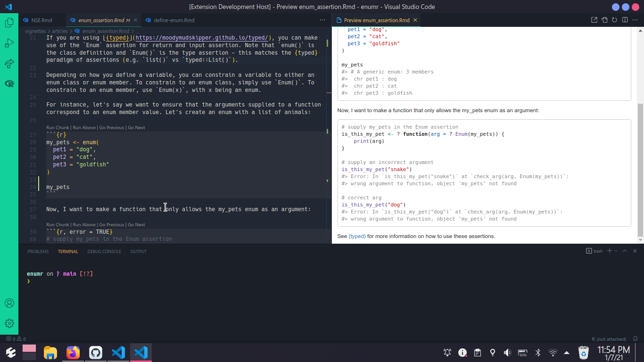Click Go Previous above the my_pets chunk
The height and width of the screenshot is (362, 644).
(x=112, y=128)
